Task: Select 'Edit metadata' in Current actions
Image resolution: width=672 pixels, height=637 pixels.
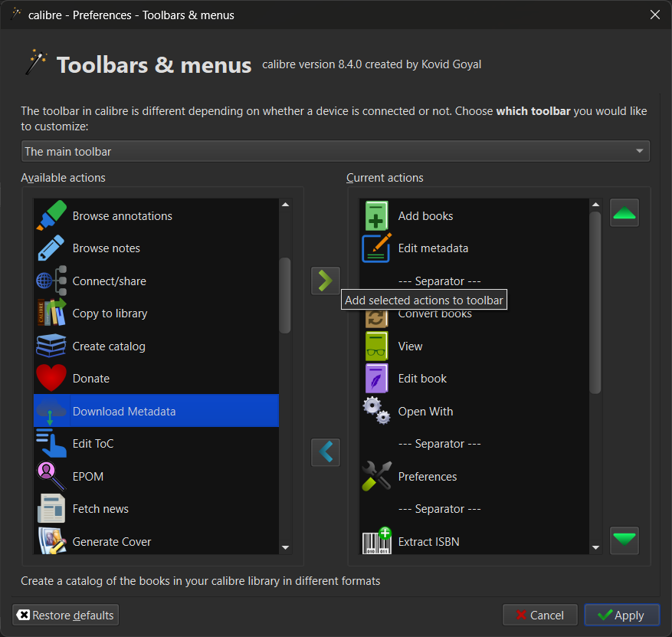Action: pos(474,248)
